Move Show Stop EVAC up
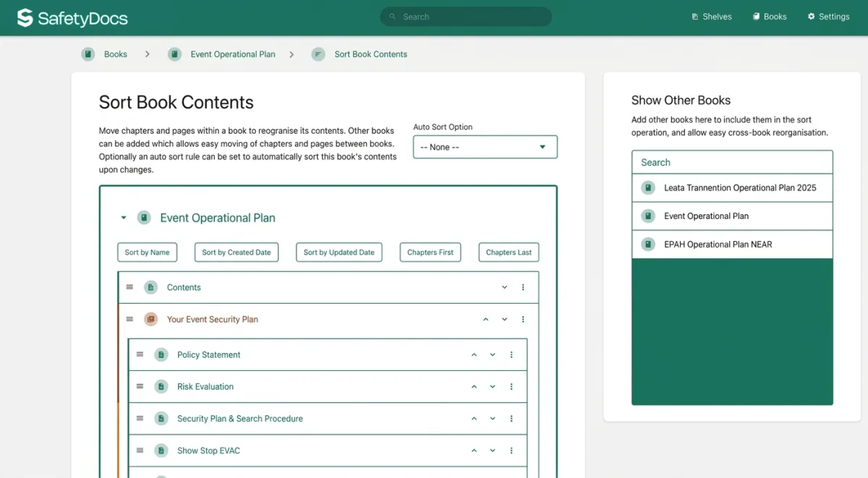 click(474, 450)
